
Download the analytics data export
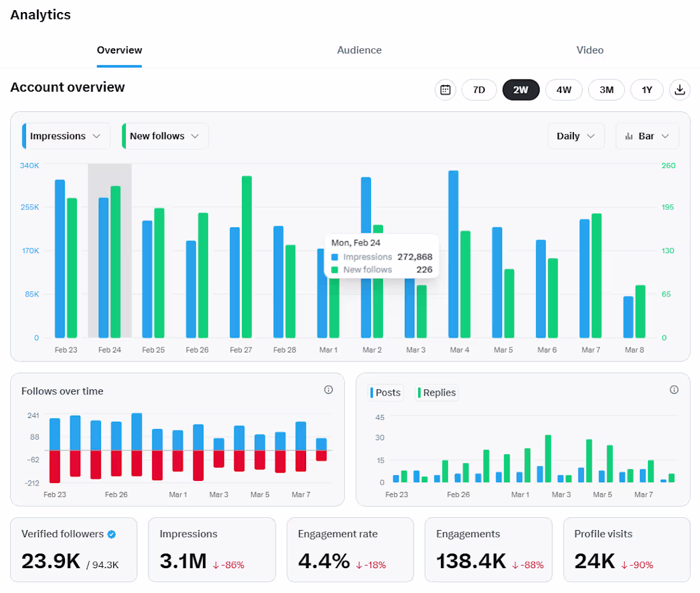[680, 90]
